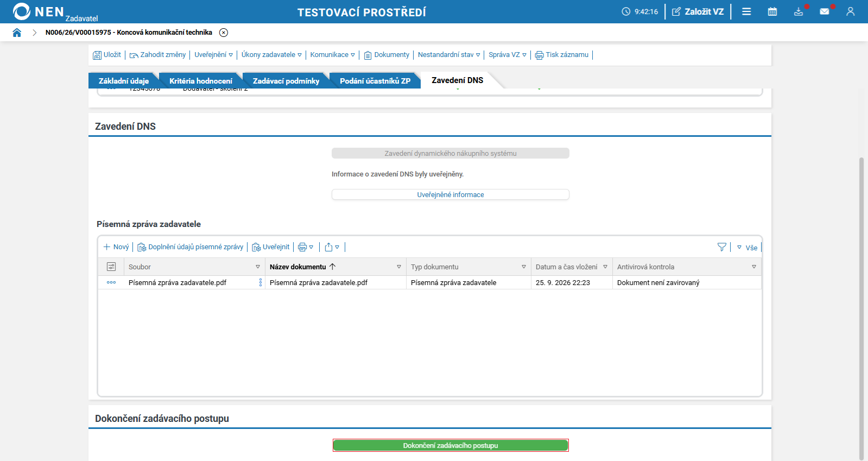The width and height of the screenshot is (868, 461).
Task: Open the calendar icon in header
Action: pyautogui.click(x=772, y=11)
